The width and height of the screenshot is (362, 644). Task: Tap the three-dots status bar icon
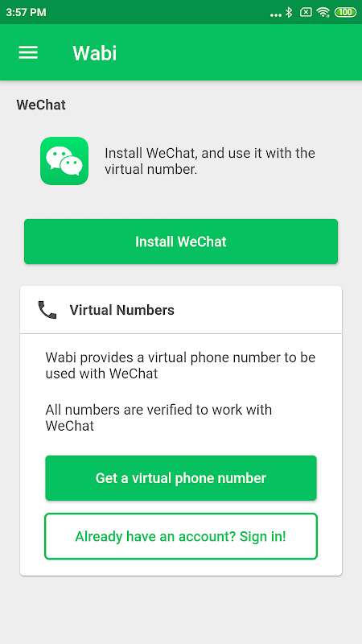(276, 15)
